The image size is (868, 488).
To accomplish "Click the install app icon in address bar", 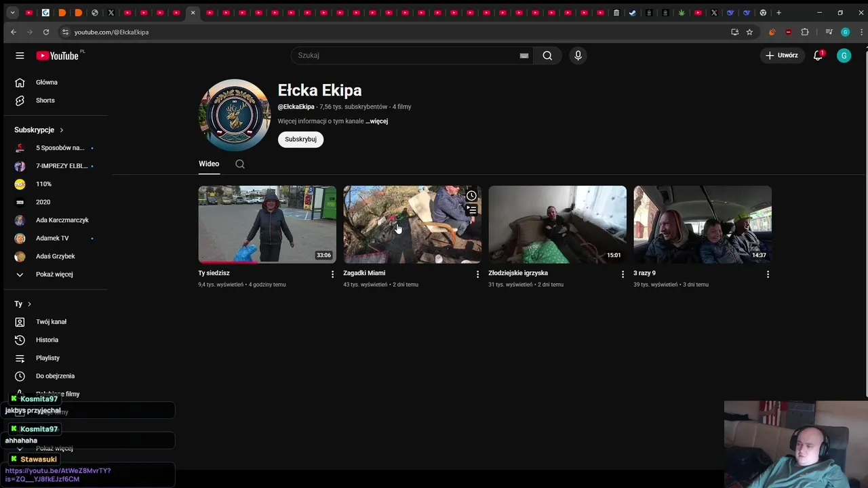I will 734,32.
